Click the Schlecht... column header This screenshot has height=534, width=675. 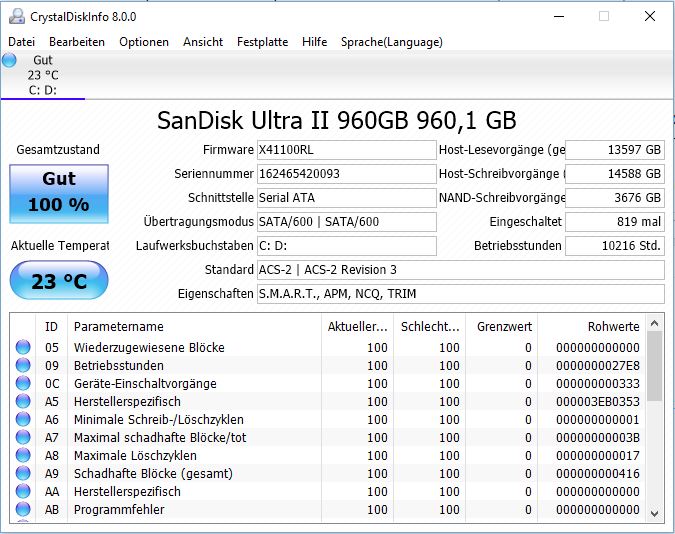point(430,326)
